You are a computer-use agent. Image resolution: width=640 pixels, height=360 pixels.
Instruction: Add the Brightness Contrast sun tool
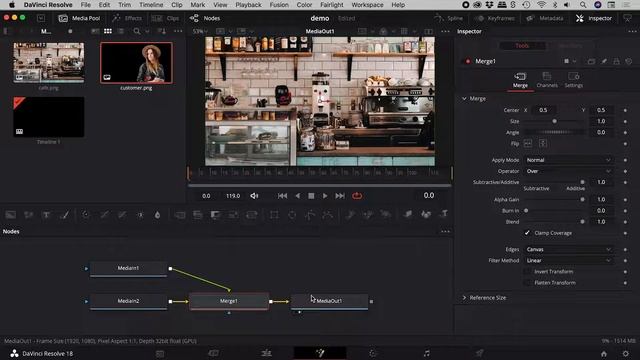click(140, 215)
